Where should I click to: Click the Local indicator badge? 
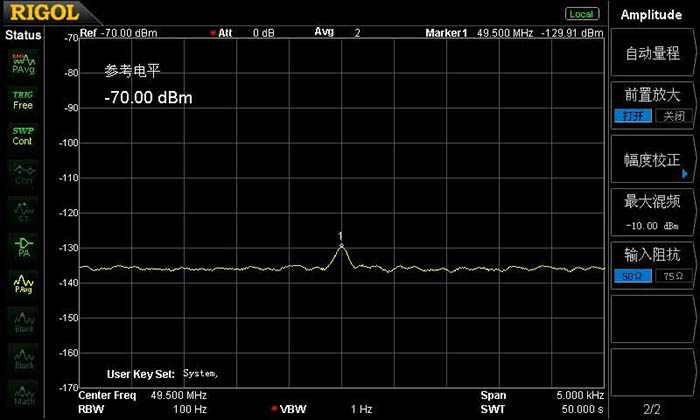pos(580,14)
